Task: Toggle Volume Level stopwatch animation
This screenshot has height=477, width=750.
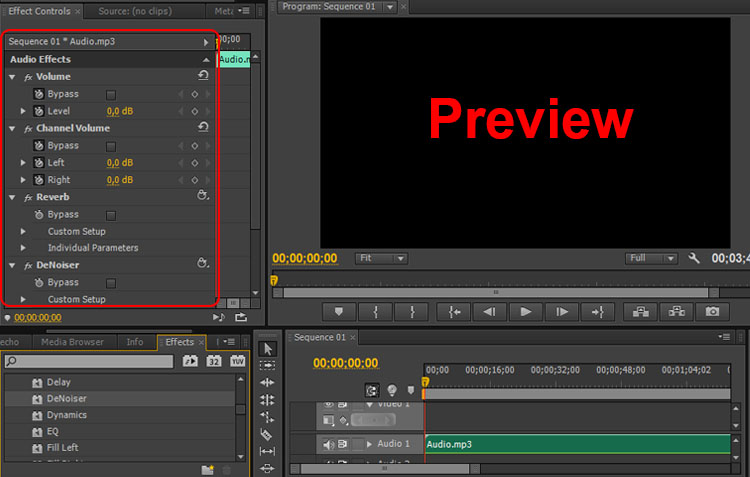Action: pyautogui.click(x=39, y=111)
